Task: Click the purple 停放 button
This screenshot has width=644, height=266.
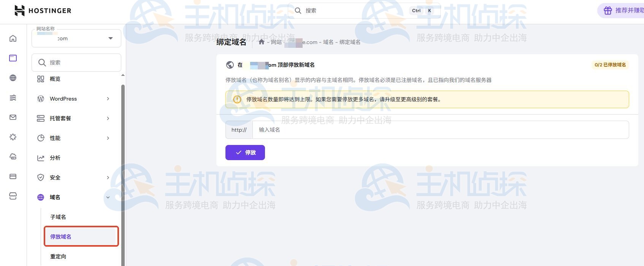Action: 245,153
